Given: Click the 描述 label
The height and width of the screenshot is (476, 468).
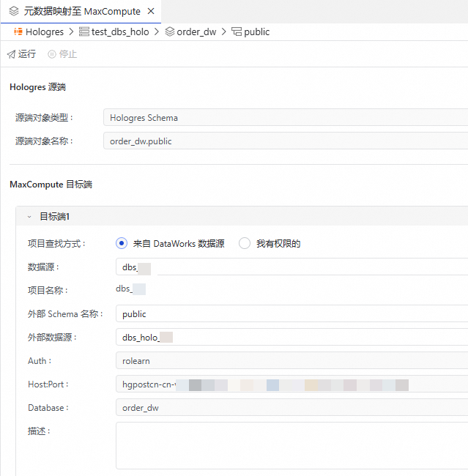Looking at the screenshot, I should pyautogui.click(x=39, y=431).
